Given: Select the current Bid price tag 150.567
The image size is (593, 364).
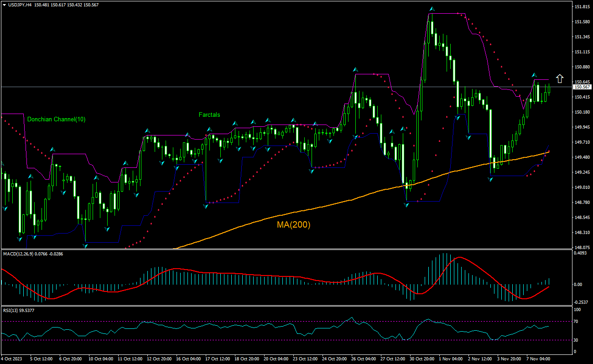Looking at the screenshot, I should (583, 87).
